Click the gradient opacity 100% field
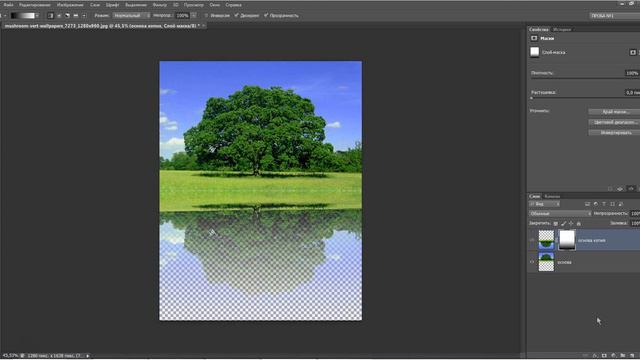Screen dimensions: 640x360 pyautogui.click(x=182, y=16)
